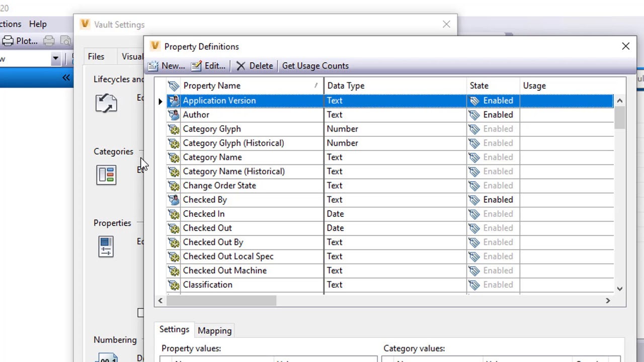Screen dimensions: 644x362
Task: Open the dropdown arrow in main window toolbar
Action: coord(55,59)
